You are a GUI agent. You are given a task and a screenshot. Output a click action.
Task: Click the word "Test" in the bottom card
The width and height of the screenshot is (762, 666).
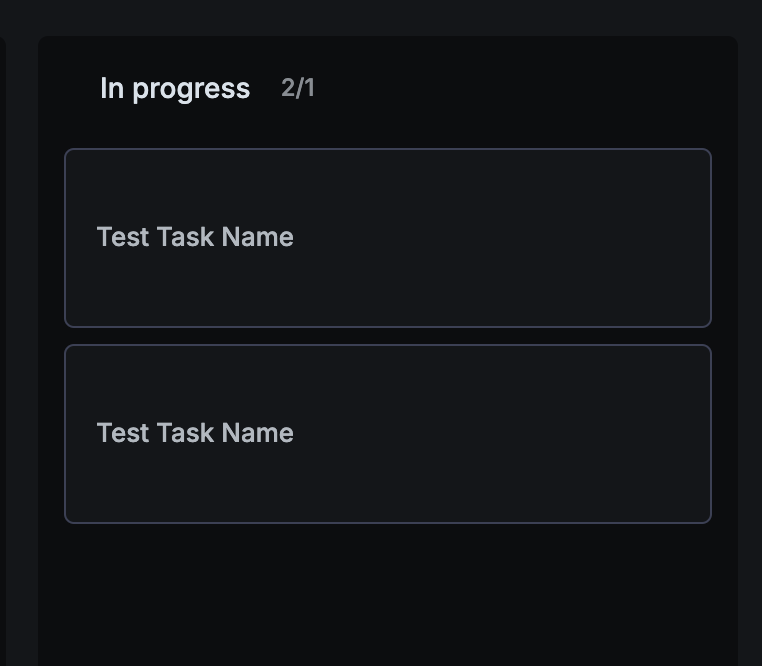coord(123,433)
